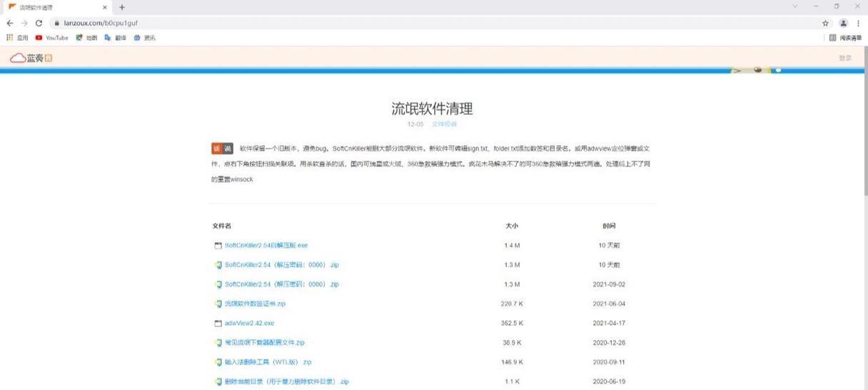Click the 220.7 K size value

click(x=512, y=304)
